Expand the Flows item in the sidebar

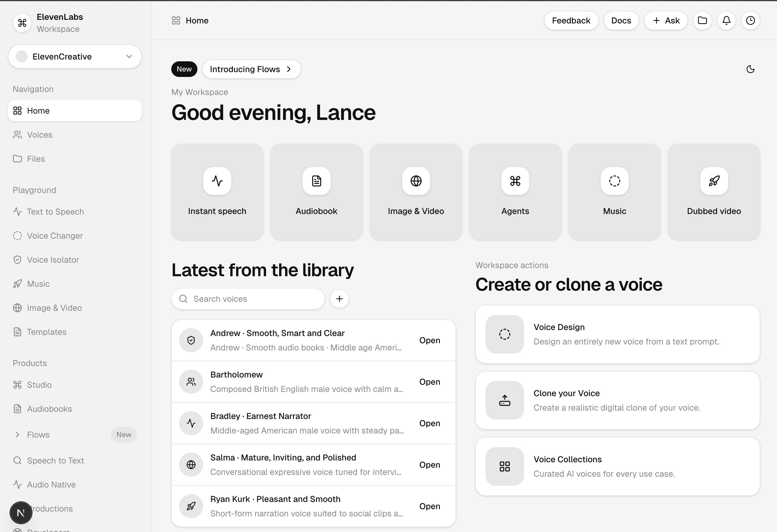click(x=17, y=434)
